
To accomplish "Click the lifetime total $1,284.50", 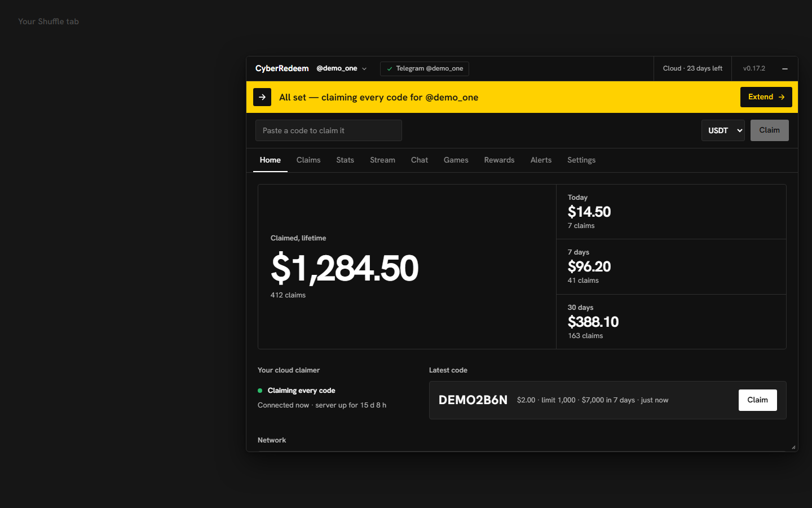I will [x=345, y=268].
